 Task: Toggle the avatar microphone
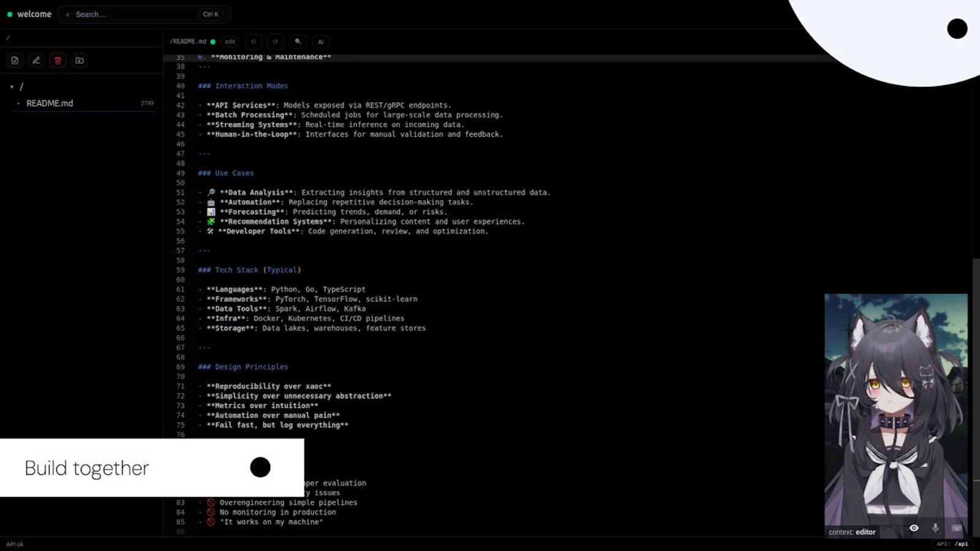(935, 528)
